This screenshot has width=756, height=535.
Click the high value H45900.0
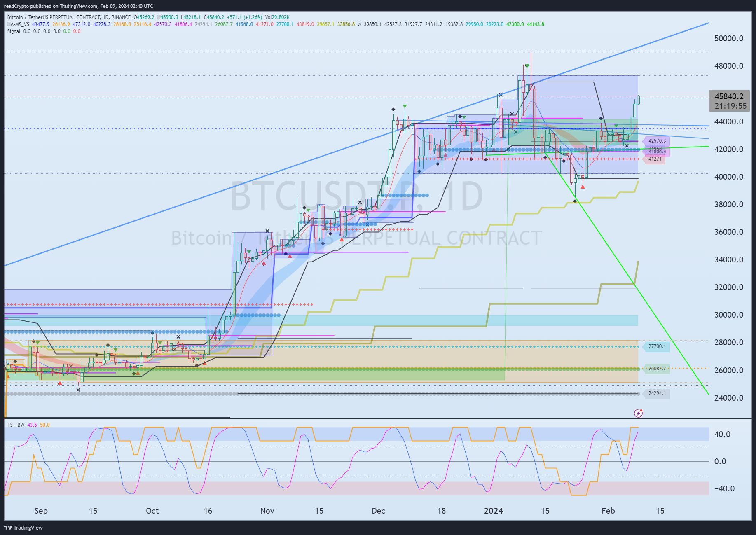(168, 17)
